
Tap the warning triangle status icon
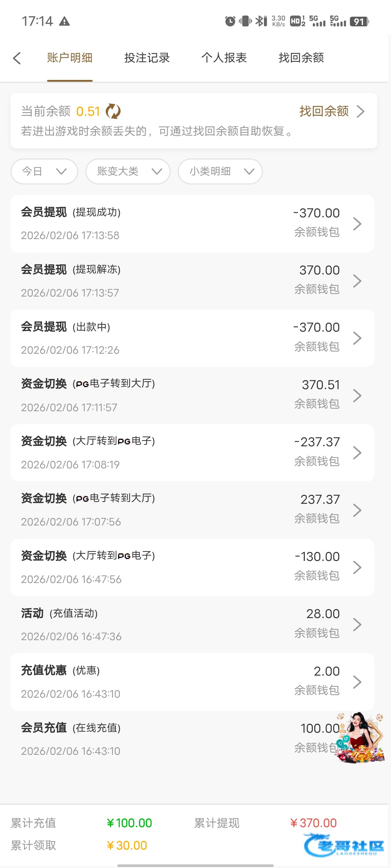[x=64, y=21]
